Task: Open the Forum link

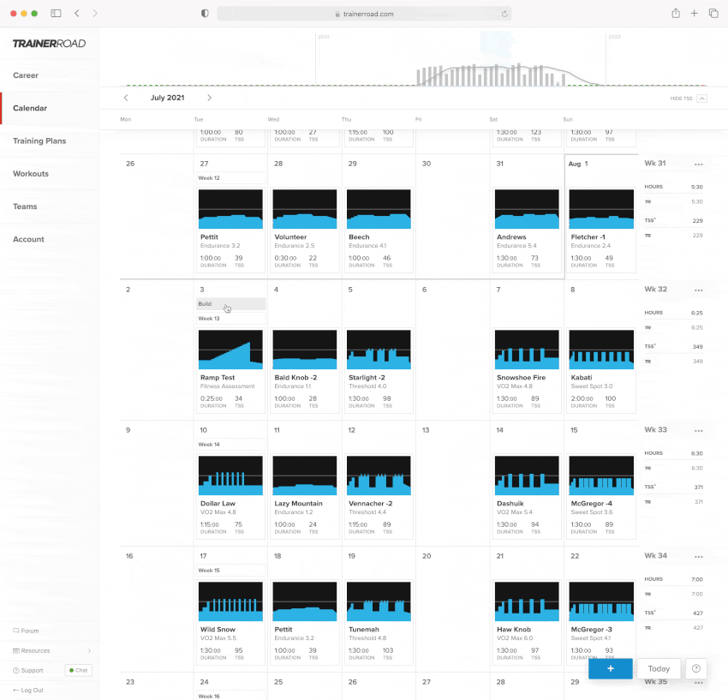Action: (x=26, y=631)
